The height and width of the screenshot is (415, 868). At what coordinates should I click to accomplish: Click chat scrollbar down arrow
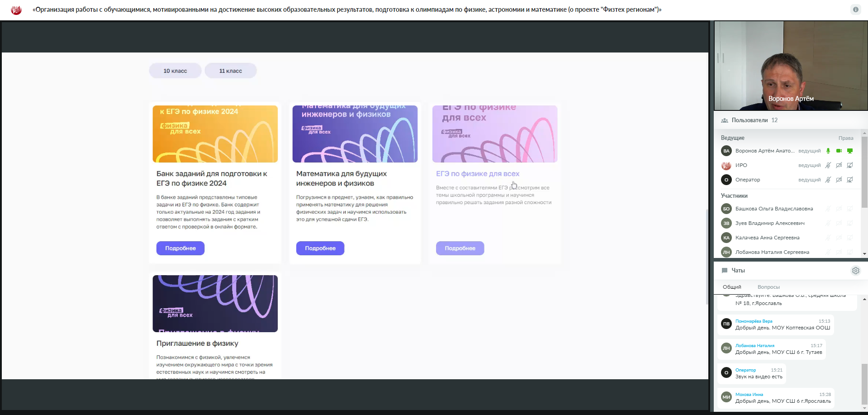(864, 408)
